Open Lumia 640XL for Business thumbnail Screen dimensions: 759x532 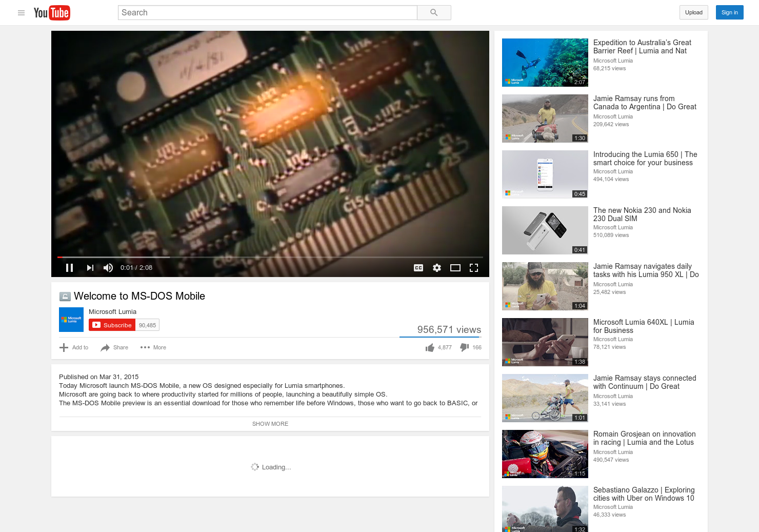(x=545, y=342)
